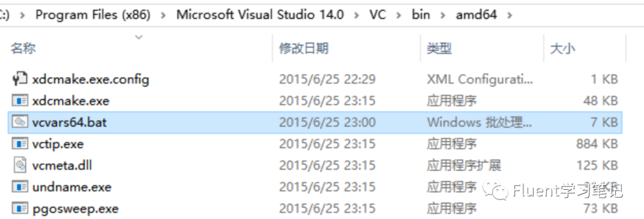
Task: Select the pgosweep.exe file name
Action: (x=75, y=209)
